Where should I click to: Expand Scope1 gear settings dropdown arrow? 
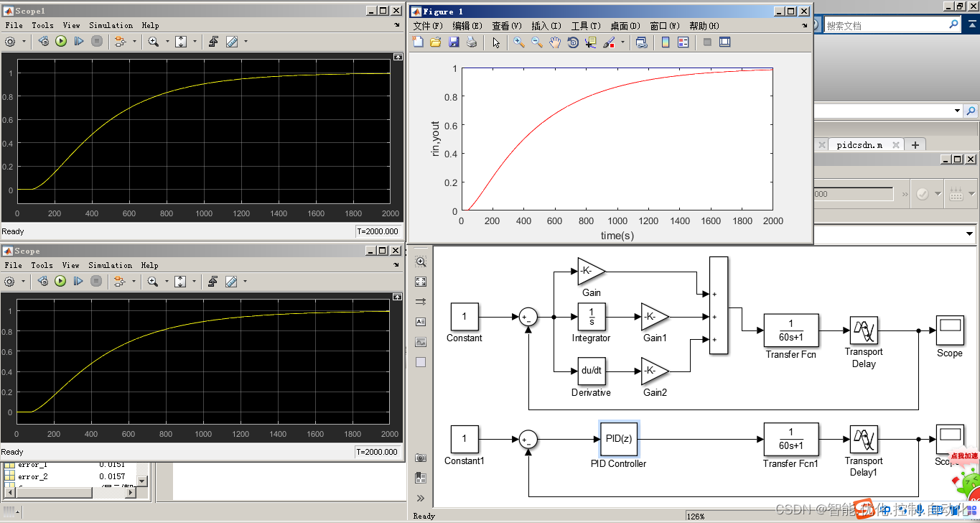pos(24,42)
